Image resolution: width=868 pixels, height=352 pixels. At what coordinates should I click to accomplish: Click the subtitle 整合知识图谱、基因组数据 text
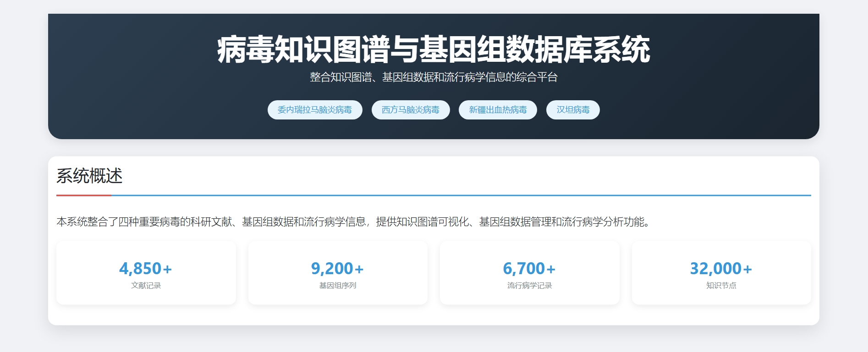coord(434,77)
